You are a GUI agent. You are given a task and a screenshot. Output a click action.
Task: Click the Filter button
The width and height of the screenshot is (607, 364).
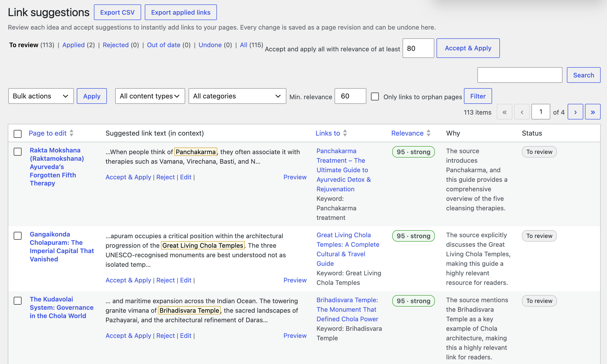pos(478,96)
